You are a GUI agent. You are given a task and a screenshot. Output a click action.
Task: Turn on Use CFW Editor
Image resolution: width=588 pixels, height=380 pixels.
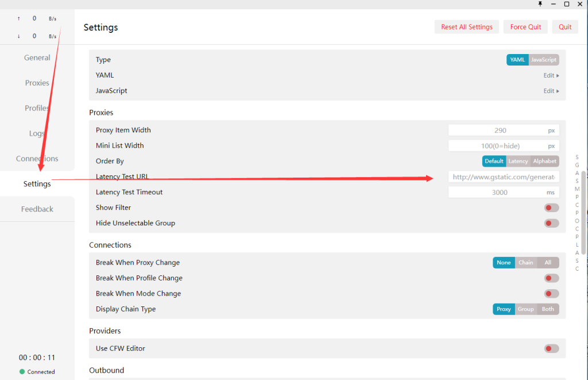(552, 348)
